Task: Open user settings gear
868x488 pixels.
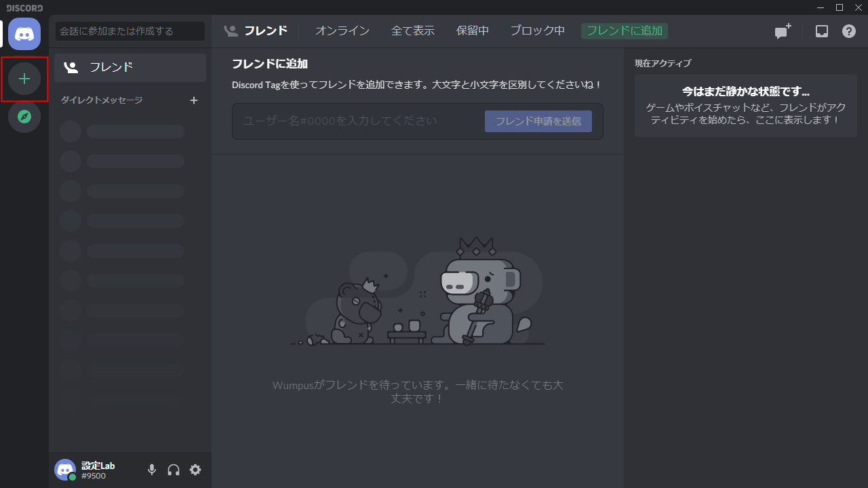Action: click(x=195, y=470)
